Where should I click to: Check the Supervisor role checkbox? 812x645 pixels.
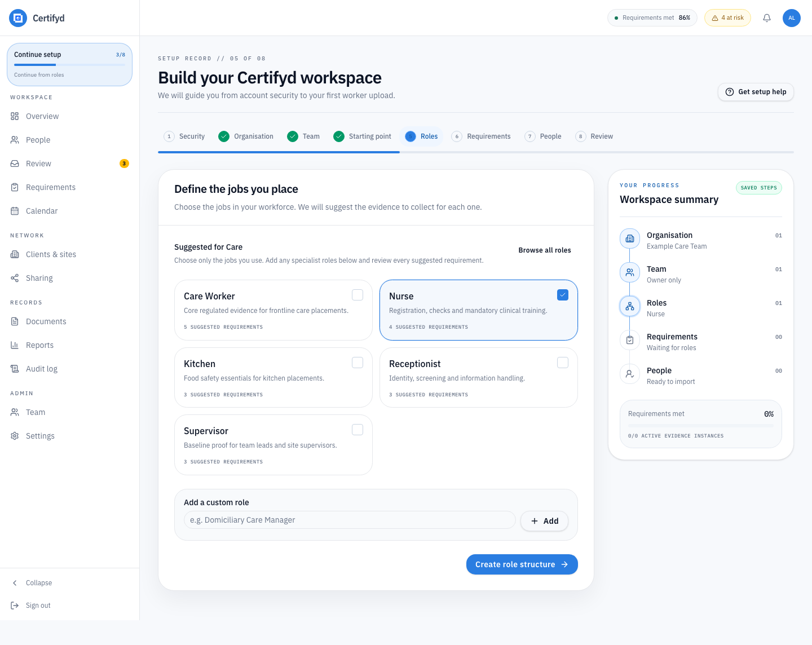(358, 430)
